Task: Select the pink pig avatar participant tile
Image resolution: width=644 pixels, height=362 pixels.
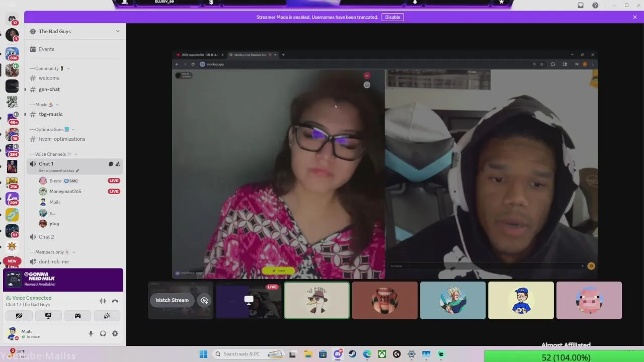Action: [x=589, y=301]
